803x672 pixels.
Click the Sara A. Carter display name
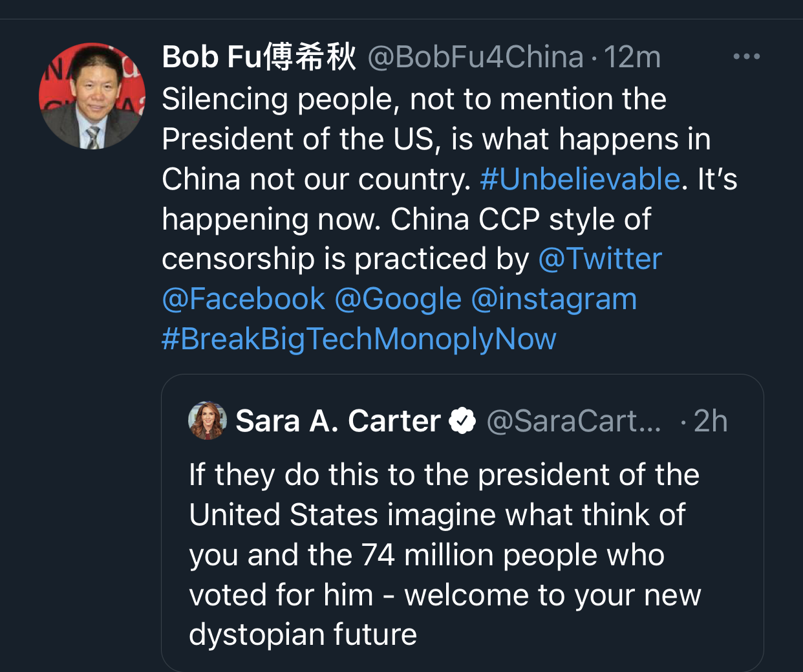click(337, 421)
